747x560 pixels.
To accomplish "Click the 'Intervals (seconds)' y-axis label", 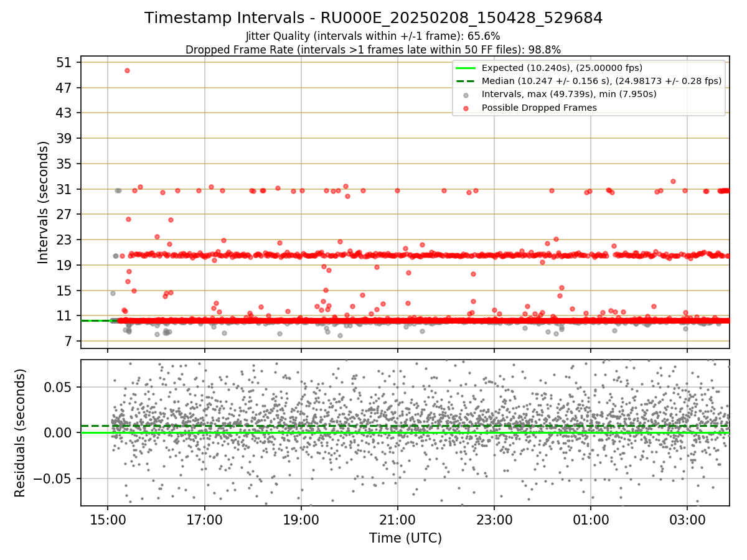I will pyautogui.click(x=43, y=202).
